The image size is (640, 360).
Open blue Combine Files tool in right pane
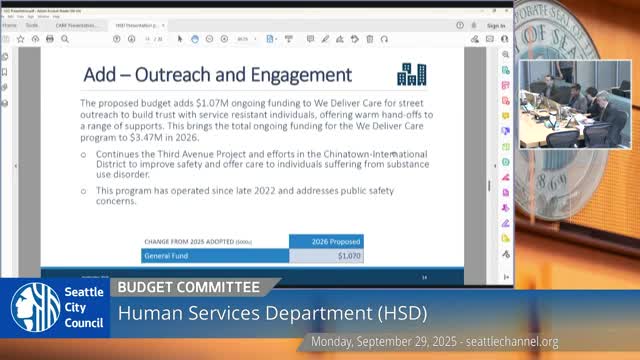506,131
